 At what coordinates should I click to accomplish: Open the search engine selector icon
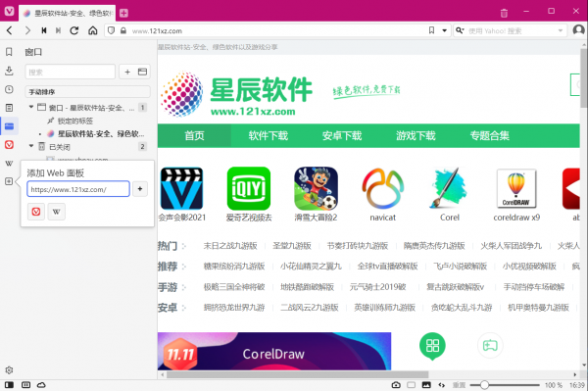pos(460,30)
